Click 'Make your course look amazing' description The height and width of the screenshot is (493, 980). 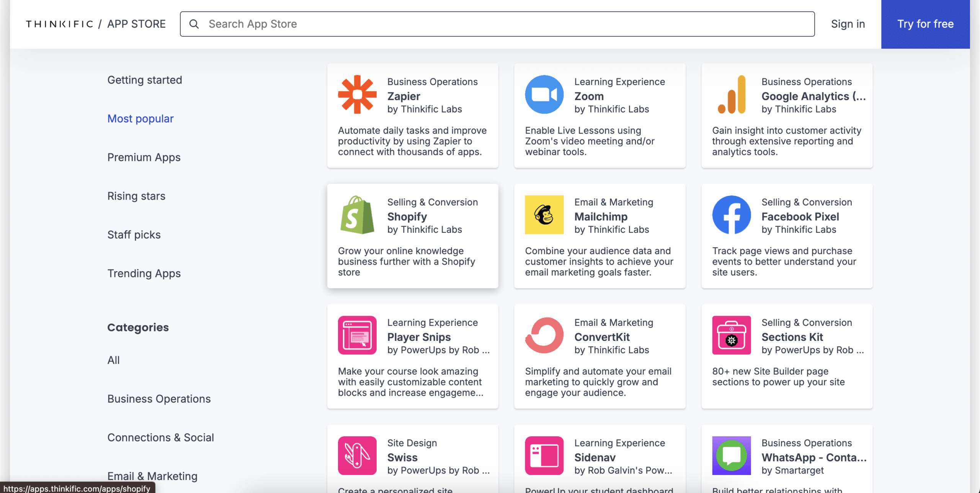(410, 382)
